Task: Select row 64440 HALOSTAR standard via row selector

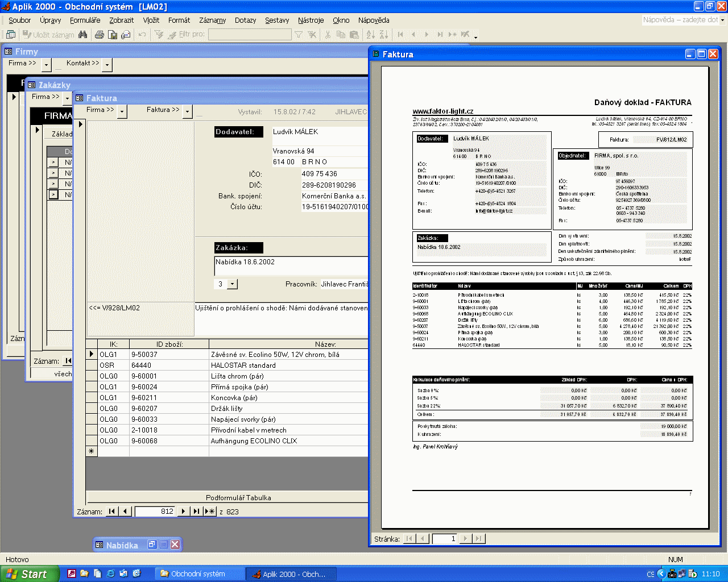Action: tap(91, 365)
